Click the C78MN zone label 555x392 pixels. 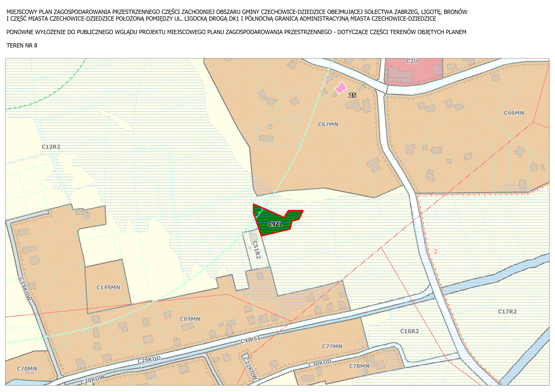pos(359,366)
